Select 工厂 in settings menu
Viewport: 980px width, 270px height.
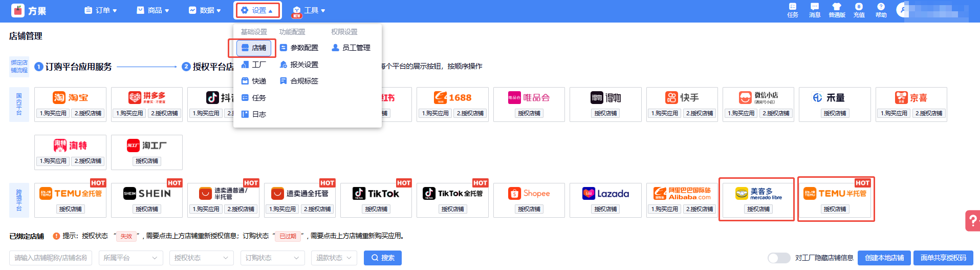pos(254,65)
